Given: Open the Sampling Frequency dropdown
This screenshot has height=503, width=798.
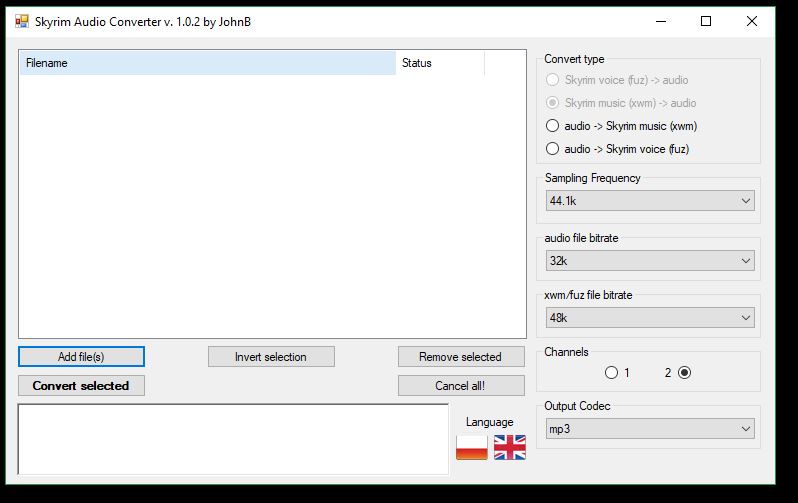Looking at the screenshot, I should (649, 201).
